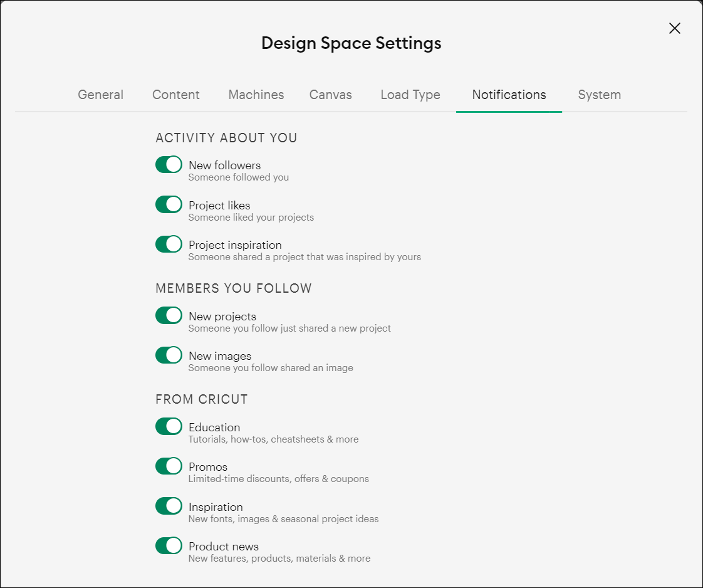
Task: Click 'Someone liked your projects' description
Action: click(x=251, y=218)
